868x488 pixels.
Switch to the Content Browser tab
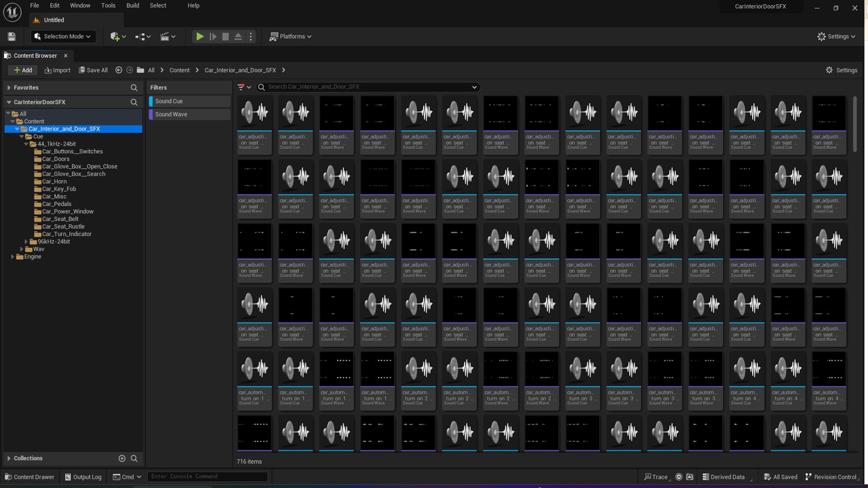coord(35,56)
